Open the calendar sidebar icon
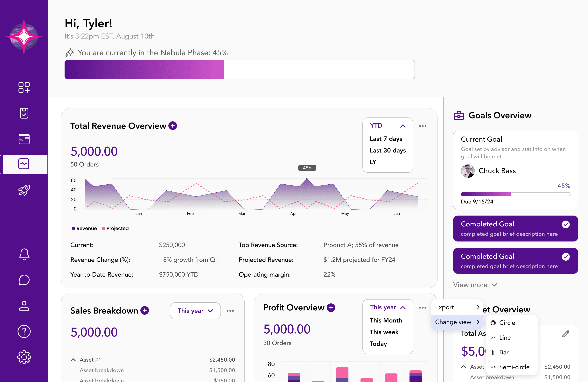This screenshot has width=588, height=382. coord(24,139)
